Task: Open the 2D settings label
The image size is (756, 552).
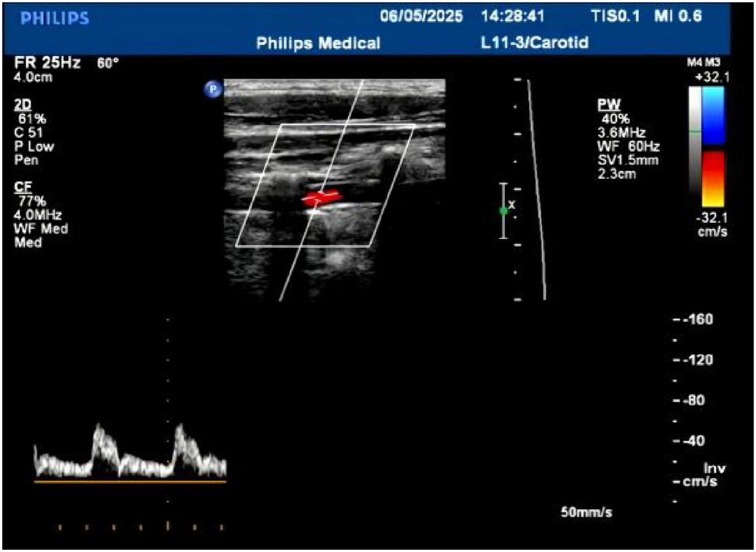Action: [22, 104]
